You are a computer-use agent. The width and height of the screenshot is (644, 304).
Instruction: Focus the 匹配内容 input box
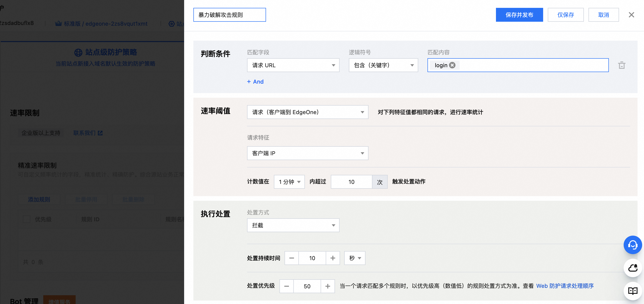(518, 65)
